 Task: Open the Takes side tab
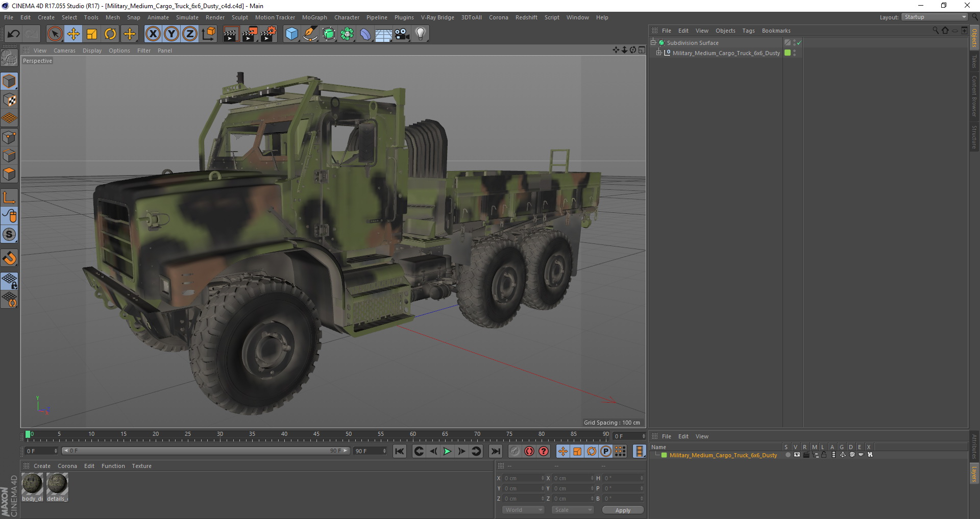click(974, 61)
